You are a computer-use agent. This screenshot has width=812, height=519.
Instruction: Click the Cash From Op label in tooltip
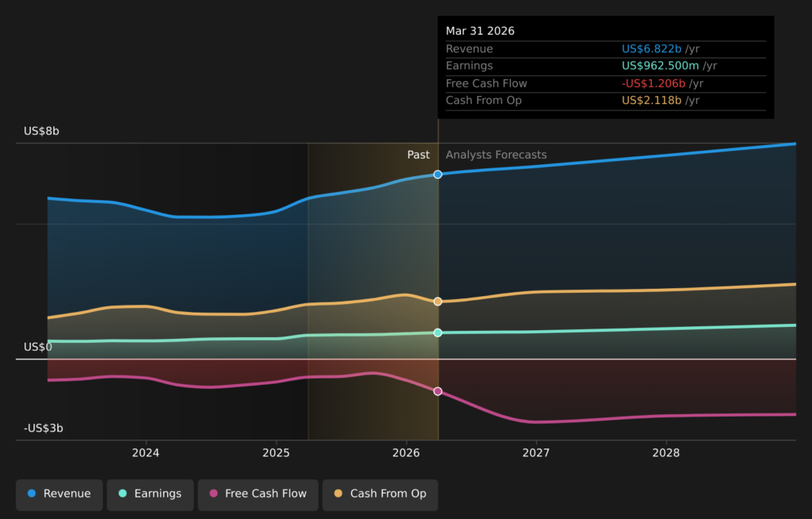coord(484,101)
